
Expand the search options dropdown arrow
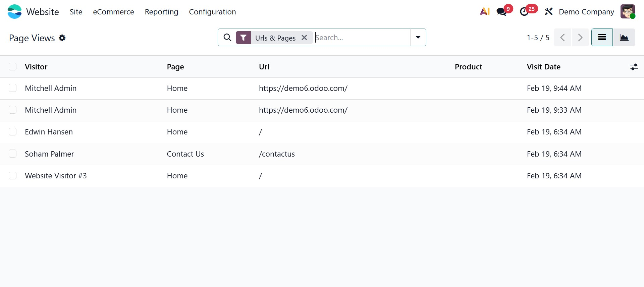click(x=418, y=38)
